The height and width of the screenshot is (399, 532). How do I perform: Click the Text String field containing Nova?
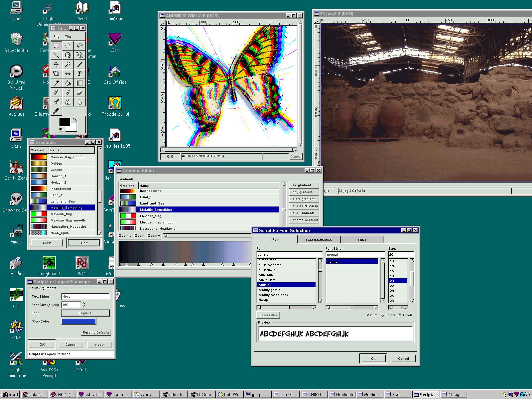click(x=85, y=296)
